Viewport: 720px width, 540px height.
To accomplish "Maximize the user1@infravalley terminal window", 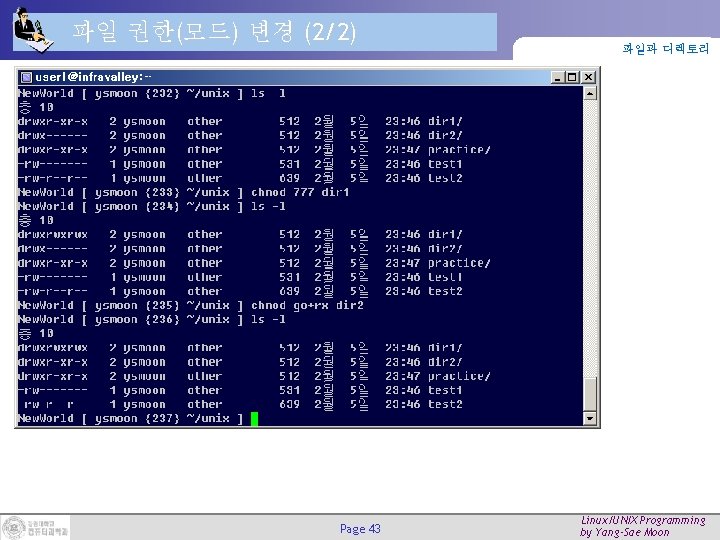I will click(572, 77).
